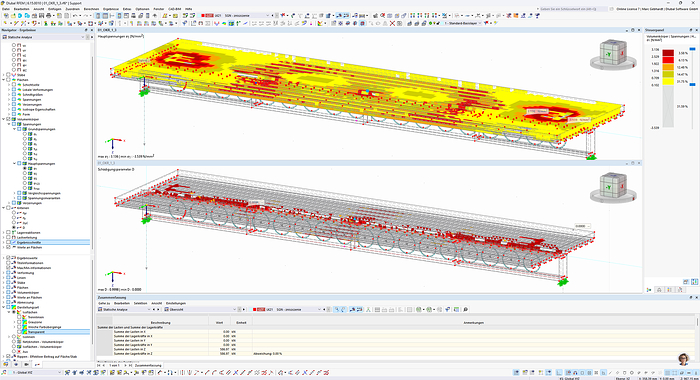Click the print icon in the top toolbar
700x380 pixels.
(x=49, y=16)
